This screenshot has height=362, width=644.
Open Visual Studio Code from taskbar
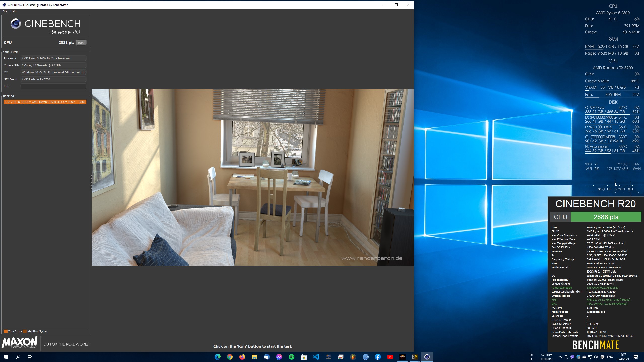(316, 357)
